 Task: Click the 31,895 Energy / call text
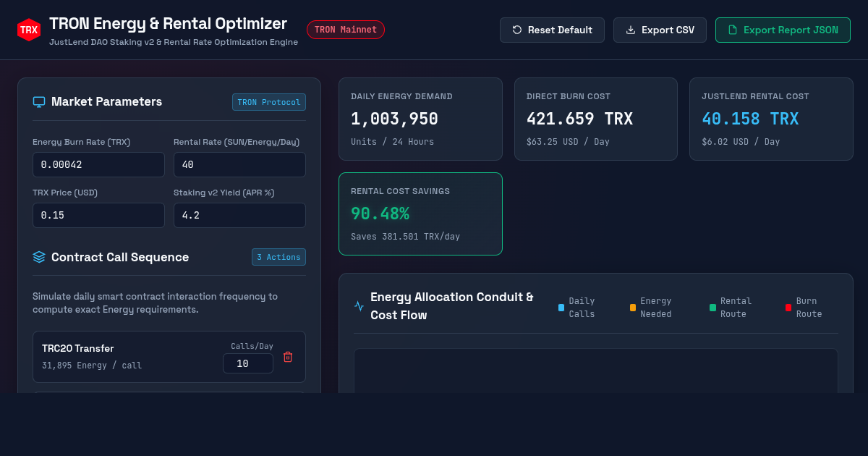pyautogui.click(x=92, y=366)
